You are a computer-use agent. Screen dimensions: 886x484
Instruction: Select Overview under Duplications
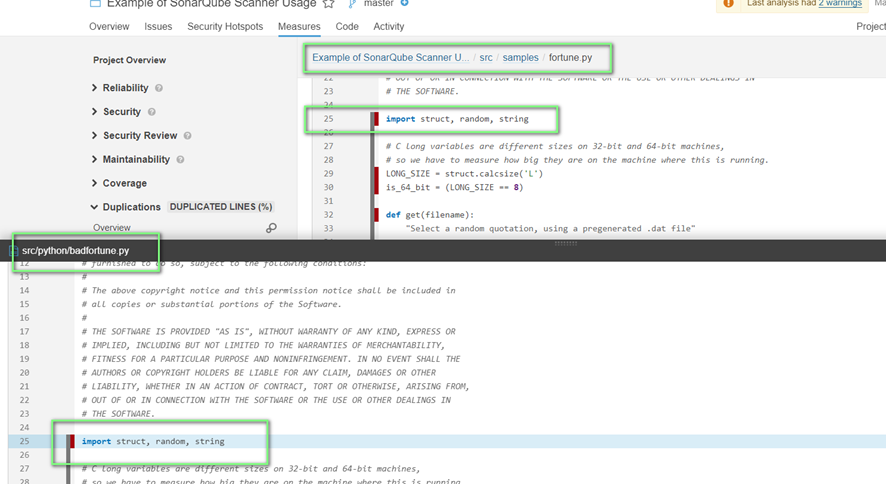pos(112,228)
